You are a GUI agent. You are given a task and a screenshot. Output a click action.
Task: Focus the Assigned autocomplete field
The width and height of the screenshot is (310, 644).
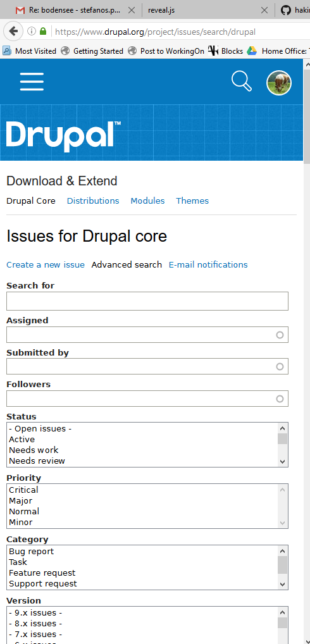click(x=147, y=335)
